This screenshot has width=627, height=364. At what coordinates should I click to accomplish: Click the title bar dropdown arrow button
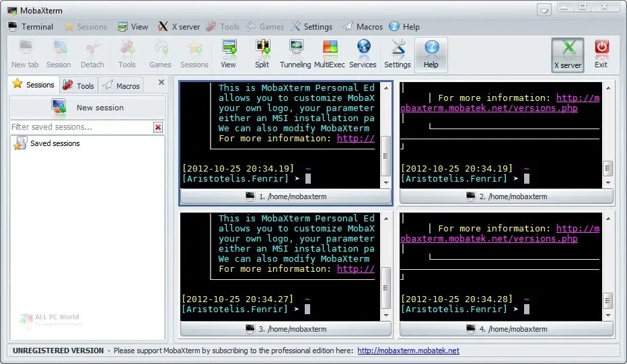[544, 10]
